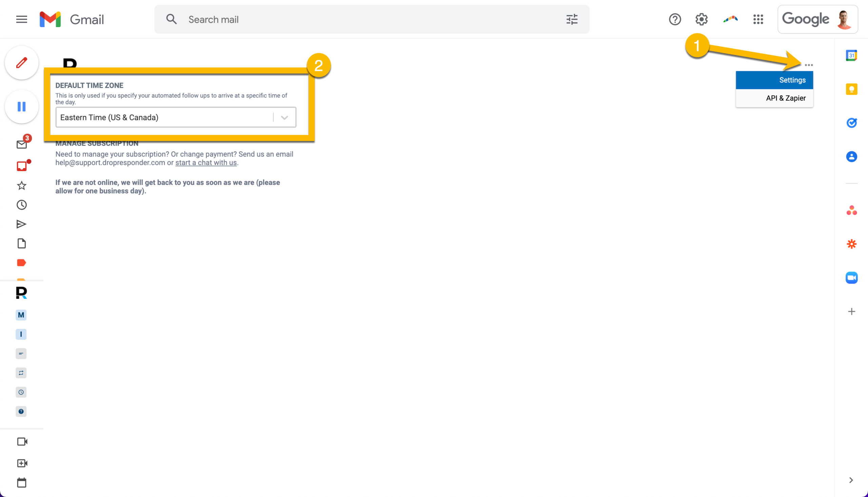This screenshot has width=868, height=497.
Task: Open Google Calendar in side panel
Action: (851, 55)
